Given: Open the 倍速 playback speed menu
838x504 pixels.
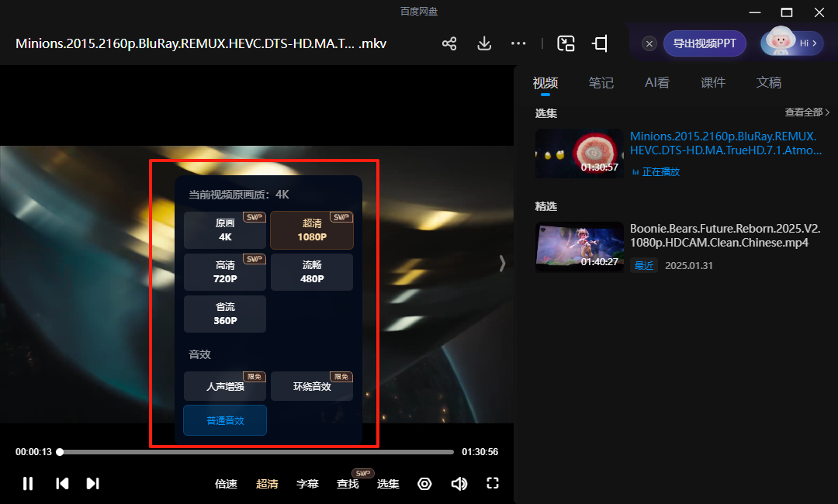Looking at the screenshot, I should coord(226,484).
